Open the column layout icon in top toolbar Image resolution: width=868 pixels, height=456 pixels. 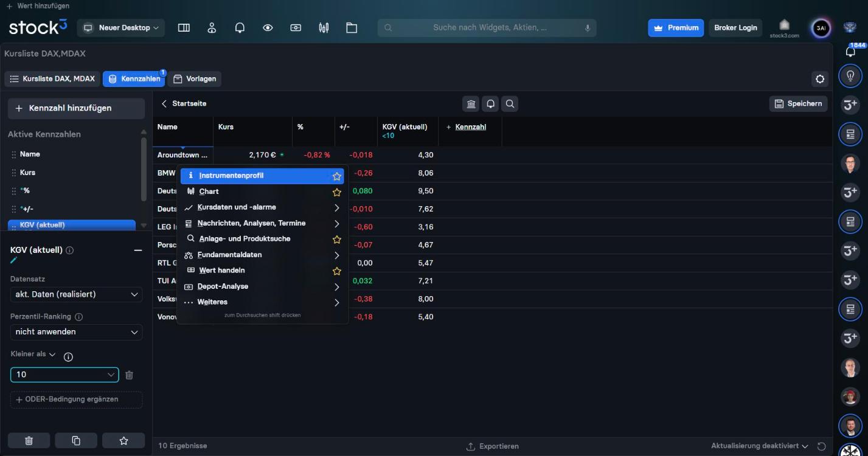(x=184, y=28)
